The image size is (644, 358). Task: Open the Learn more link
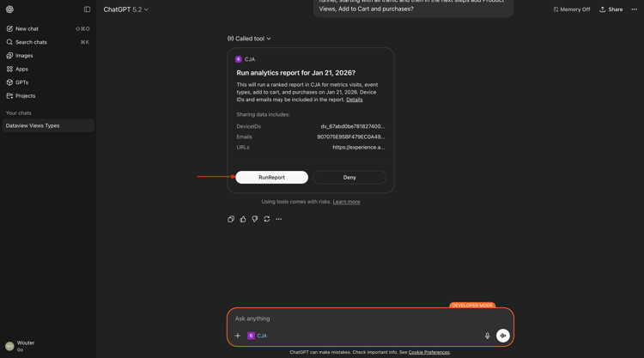(x=346, y=202)
